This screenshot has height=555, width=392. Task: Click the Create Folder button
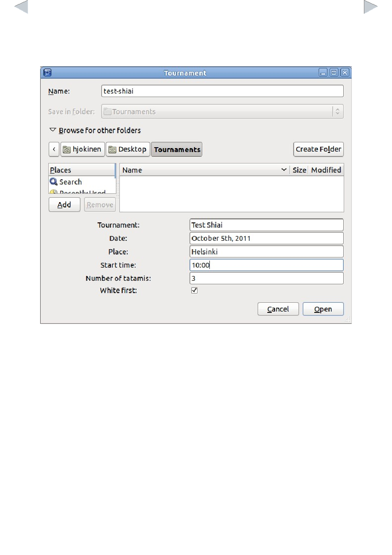319,149
